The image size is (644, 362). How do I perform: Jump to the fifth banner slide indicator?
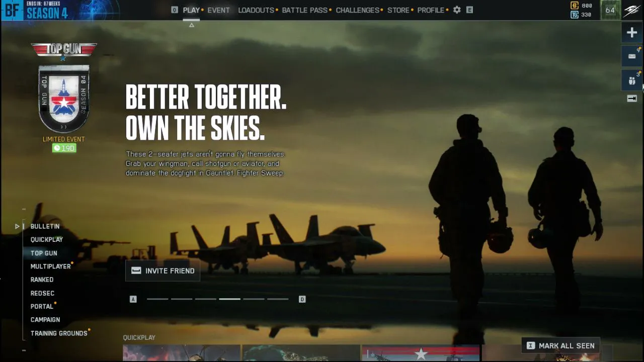click(x=254, y=299)
